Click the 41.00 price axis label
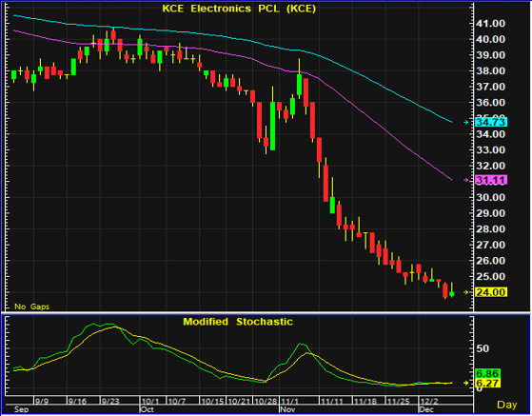 pos(491,24)
